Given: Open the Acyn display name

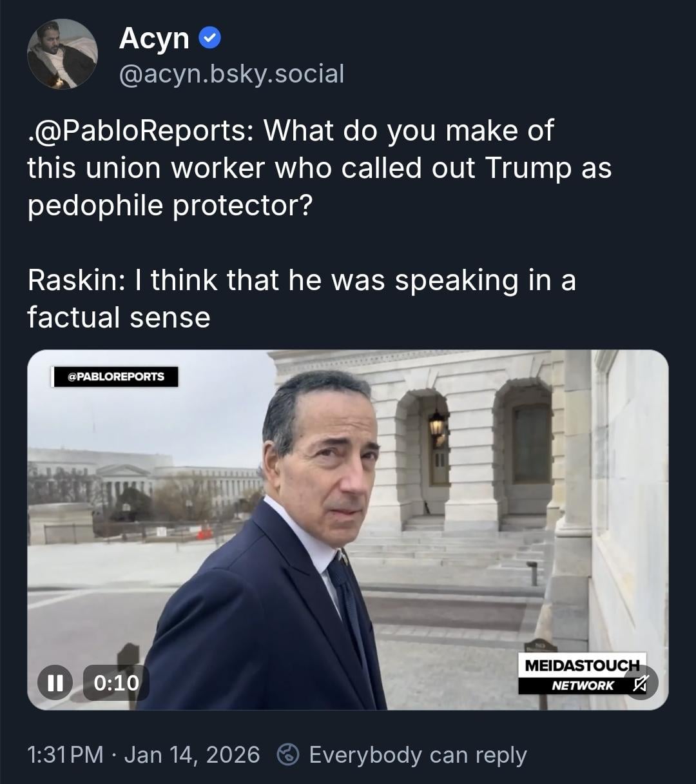Looking at the screenshot, I should [154, 39].
